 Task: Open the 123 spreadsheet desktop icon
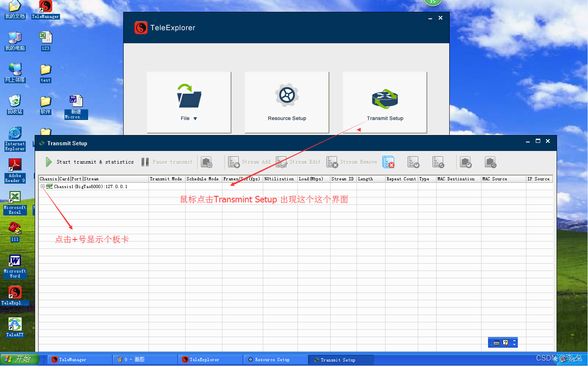coord(45,41)
